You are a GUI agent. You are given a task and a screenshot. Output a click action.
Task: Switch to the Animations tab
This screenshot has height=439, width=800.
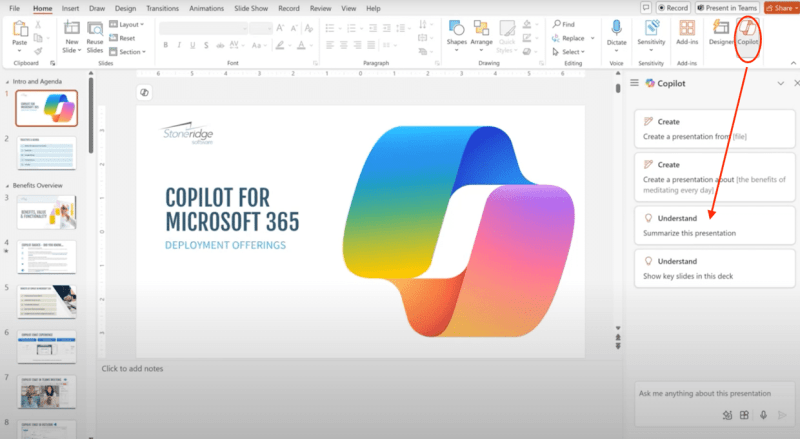(206, 8)
